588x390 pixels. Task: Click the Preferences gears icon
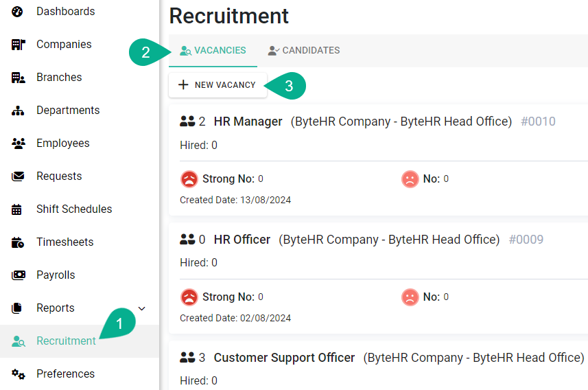click(18, 374)
